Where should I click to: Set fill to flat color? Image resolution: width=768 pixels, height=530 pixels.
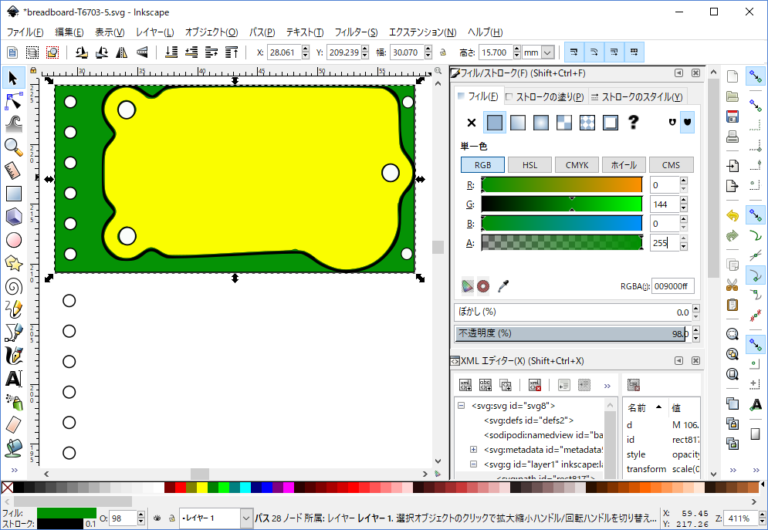(494, 122)
